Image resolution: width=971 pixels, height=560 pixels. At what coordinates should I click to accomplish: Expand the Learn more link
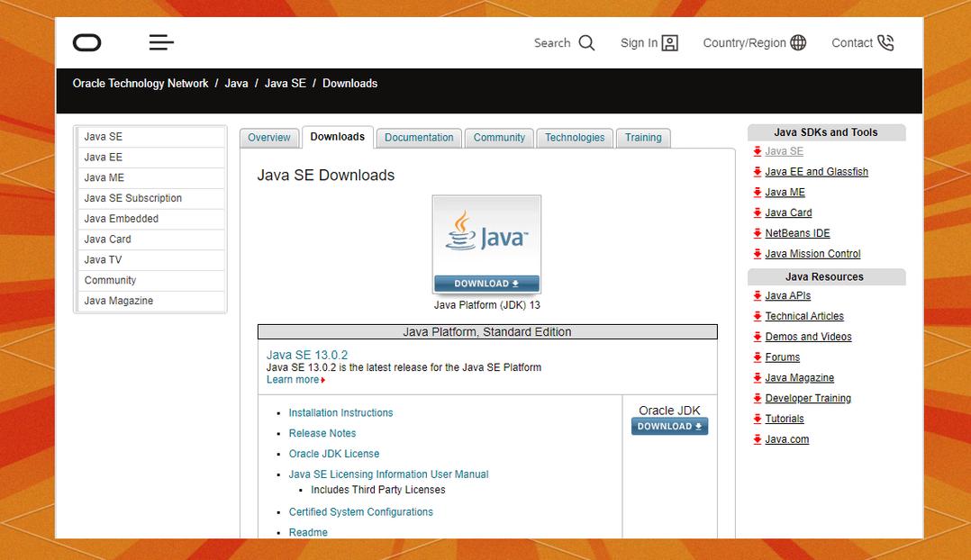(295, 380)
